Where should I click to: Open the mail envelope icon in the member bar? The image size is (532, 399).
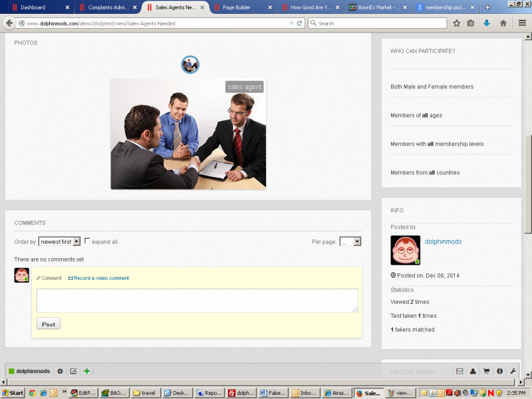460,371
